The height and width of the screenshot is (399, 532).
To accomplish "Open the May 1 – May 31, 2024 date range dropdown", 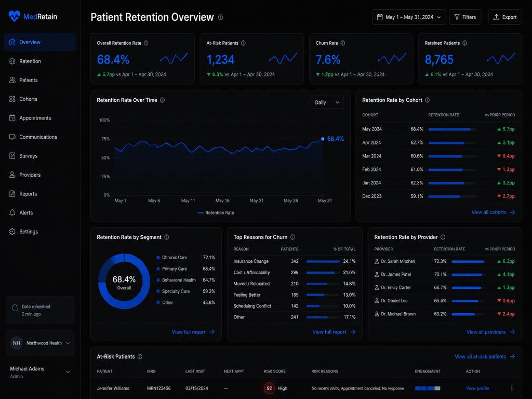I will click(408, 17).
